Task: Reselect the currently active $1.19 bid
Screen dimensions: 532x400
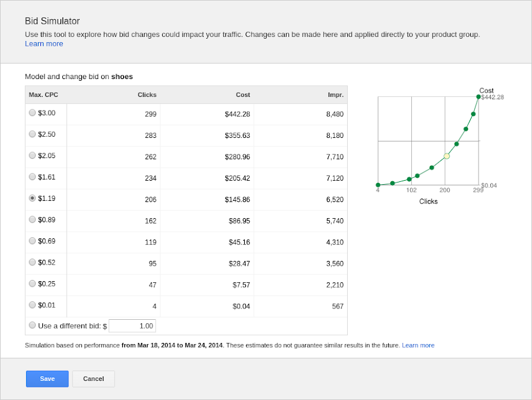Action: pyautogui.click(x=32, y=198)
